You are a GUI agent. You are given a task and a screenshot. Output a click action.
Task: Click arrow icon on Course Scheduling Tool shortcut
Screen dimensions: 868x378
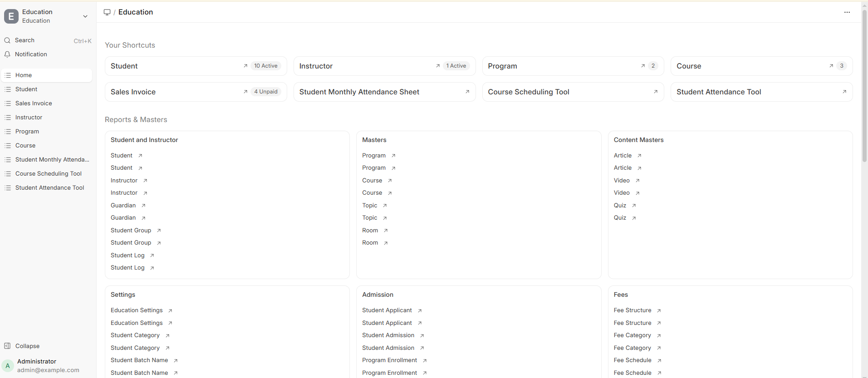[655, 92]
